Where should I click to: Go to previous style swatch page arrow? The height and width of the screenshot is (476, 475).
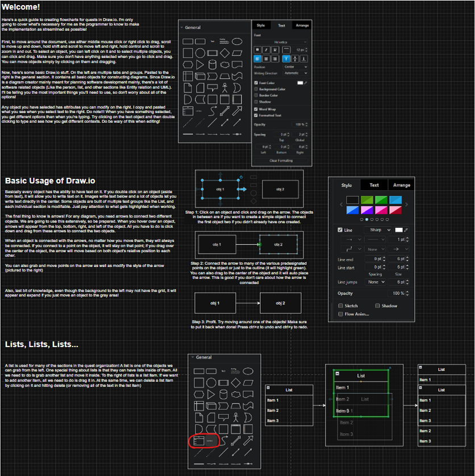tap(341, 204)
